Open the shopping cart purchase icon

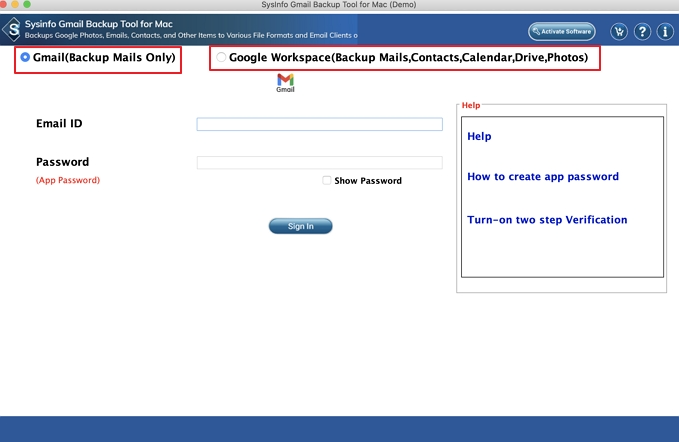click(619, 32)
